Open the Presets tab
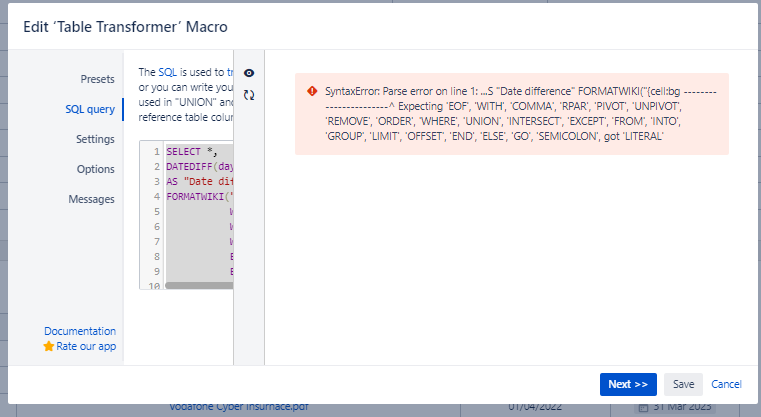Image resolution: width=761 pixels, height=417 pixels. tap(98, 79)
